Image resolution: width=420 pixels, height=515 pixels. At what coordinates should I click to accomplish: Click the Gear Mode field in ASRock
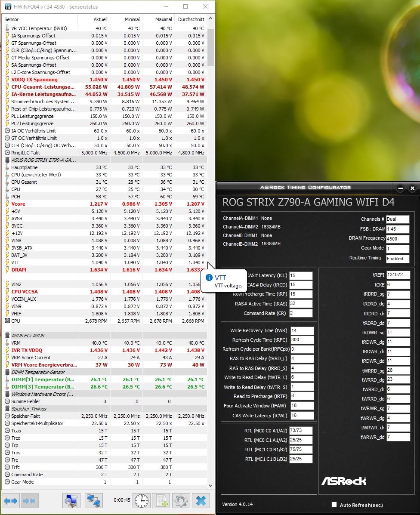(398, 249)
